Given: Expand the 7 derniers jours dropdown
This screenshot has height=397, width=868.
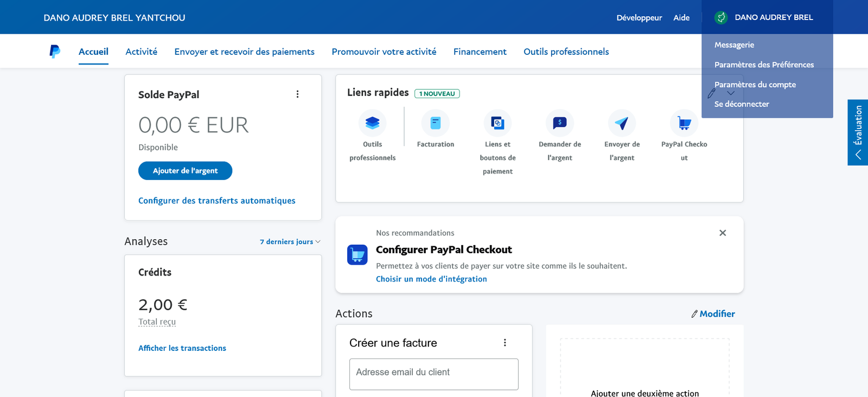Looking at the screenshot, I should (x=290, y=242).
